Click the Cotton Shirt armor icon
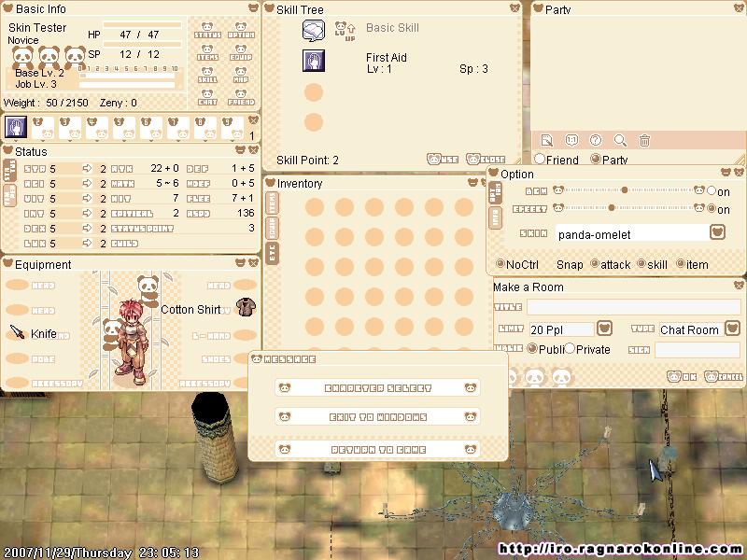This screenshot has height=560, width=747. point(246,307)
